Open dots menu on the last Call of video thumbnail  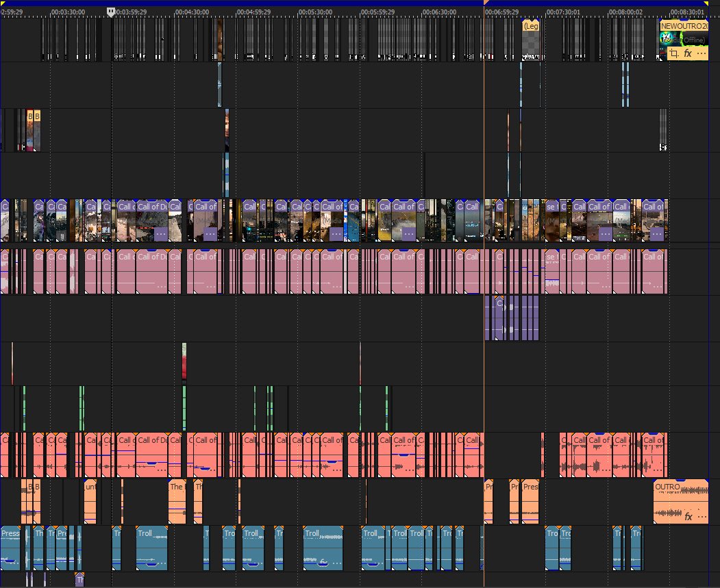[x=657, y=234]
